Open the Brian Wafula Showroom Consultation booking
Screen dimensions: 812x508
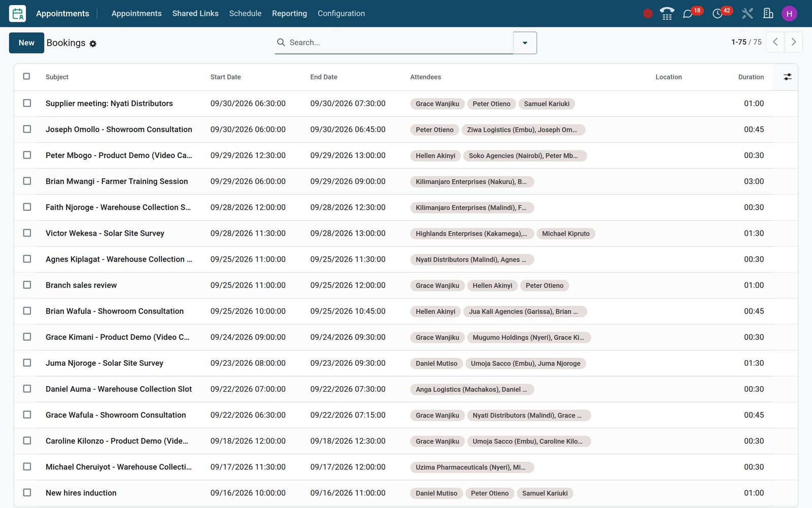point(115,311)
